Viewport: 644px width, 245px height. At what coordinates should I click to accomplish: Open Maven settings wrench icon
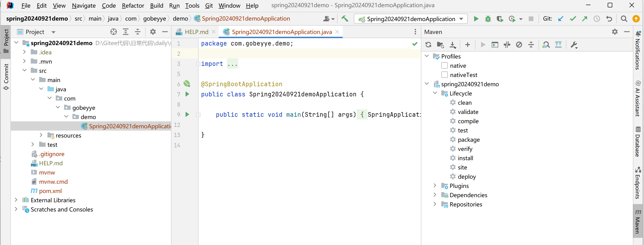click(574, 45)
